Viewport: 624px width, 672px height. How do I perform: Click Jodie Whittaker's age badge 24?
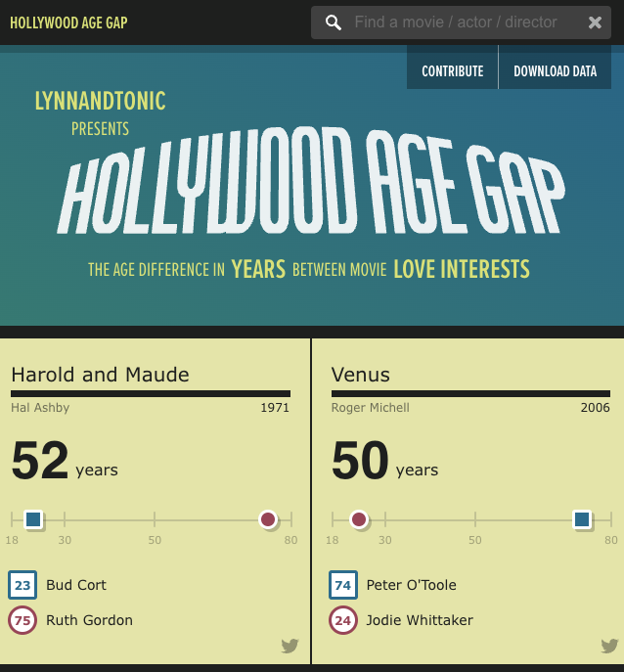point(343,620)
